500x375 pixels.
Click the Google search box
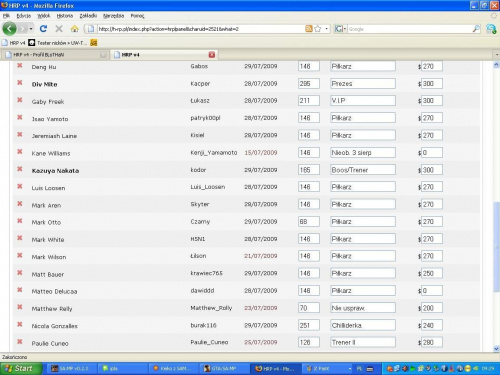[409, 29]
